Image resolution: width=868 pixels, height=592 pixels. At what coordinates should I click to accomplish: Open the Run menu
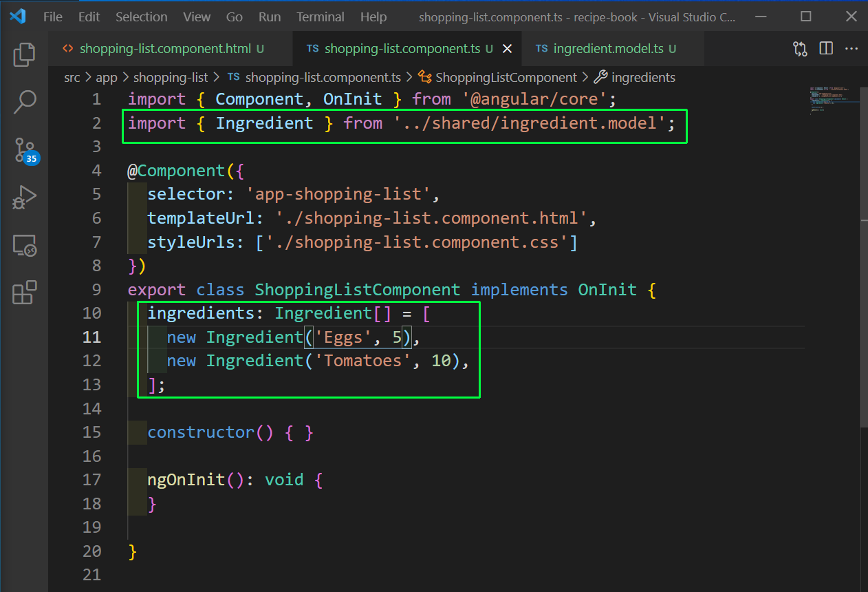tap(270, 17)
